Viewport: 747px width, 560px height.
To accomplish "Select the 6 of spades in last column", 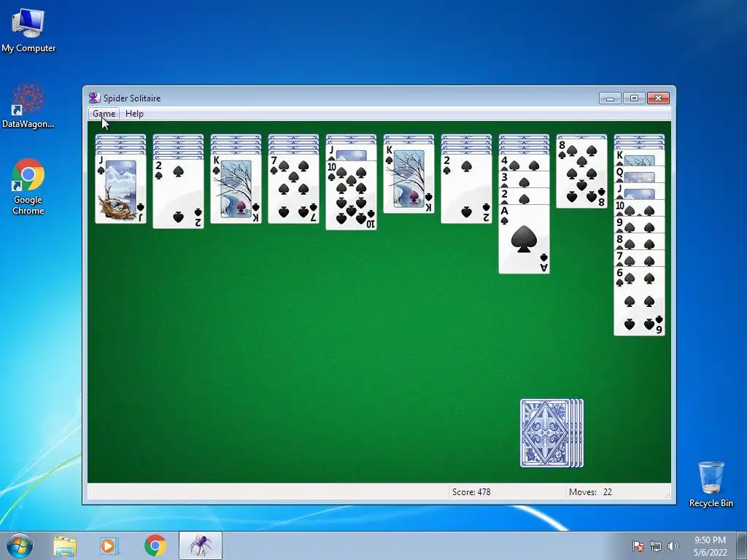I will [x=639, y=301].
